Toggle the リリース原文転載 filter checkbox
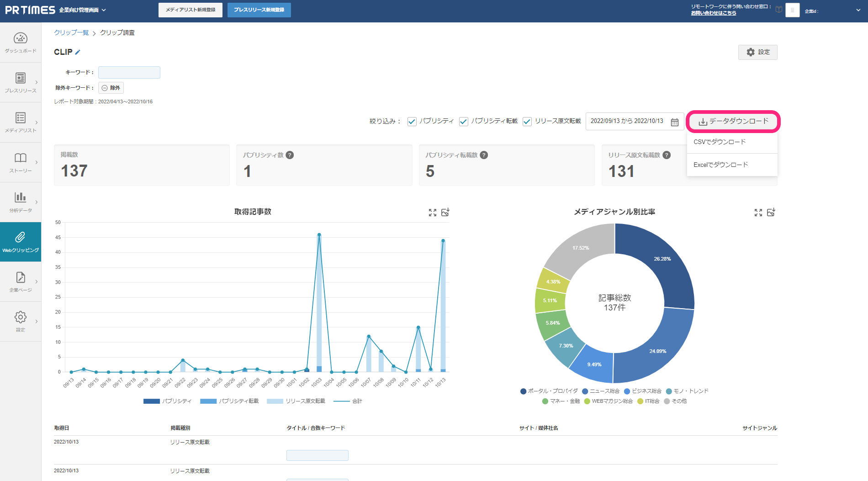This screenshot has height=481, width=868. click(527, 121)
